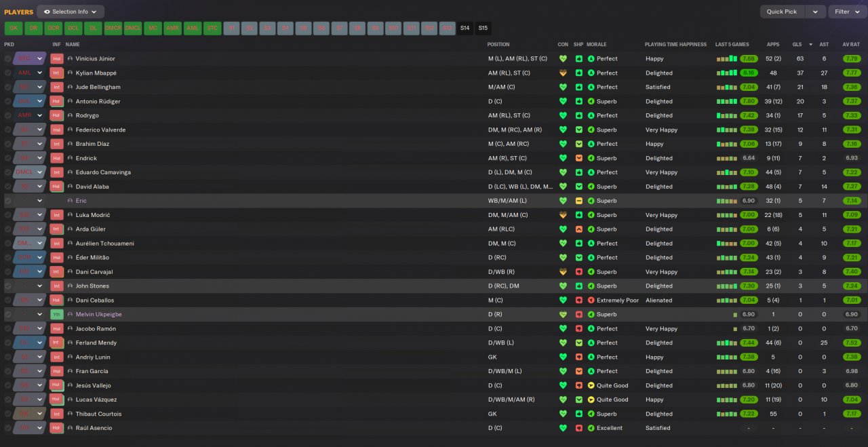868x447 pixels.
Task: Open Vinícius Júnior's STC position dropdown
Action: pos(30,59)
